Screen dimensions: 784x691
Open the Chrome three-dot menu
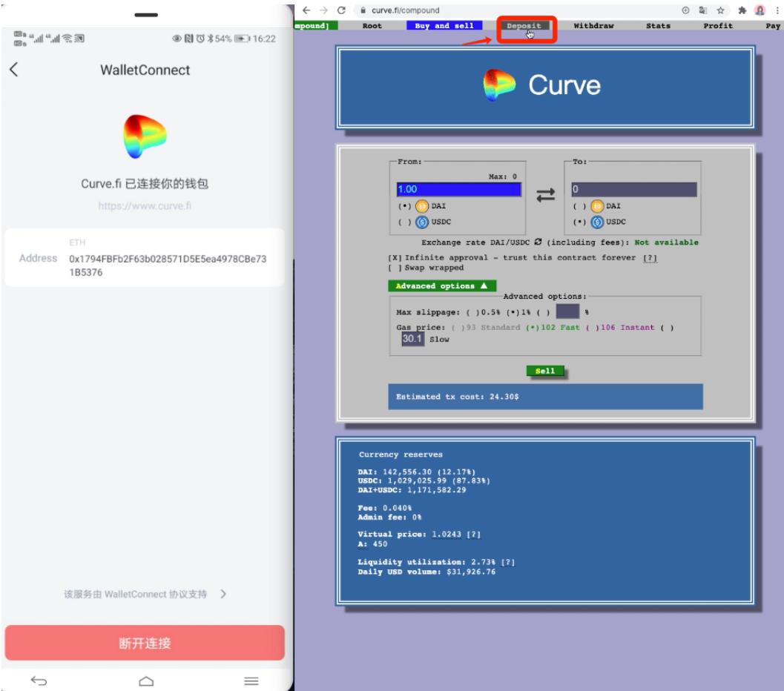pyautogui.click(x=777, y=10)
